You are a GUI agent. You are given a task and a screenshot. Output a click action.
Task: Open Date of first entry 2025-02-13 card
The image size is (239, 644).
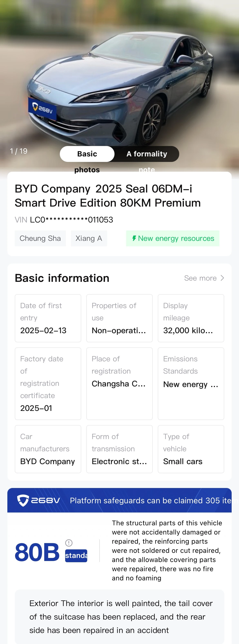(48, 318)
